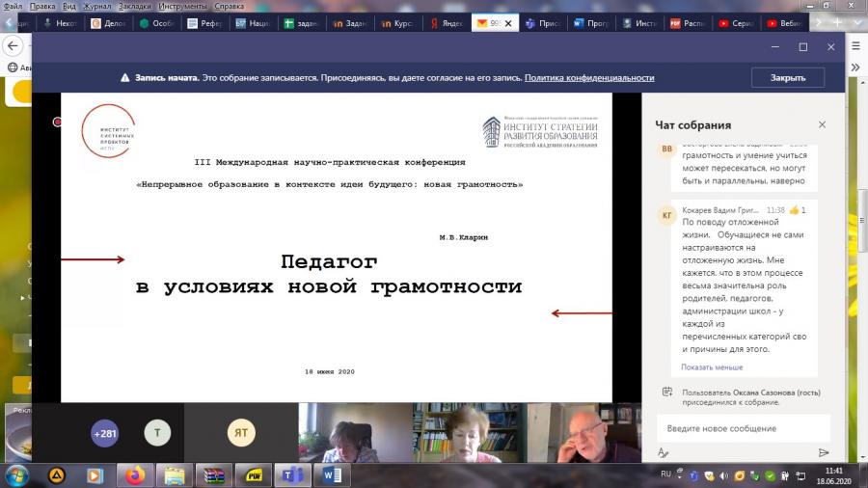Open Microsoft Teams taskbar icon
Image resolution: width=868 pixels, height=488 pixels.
[x=291, y=475]
